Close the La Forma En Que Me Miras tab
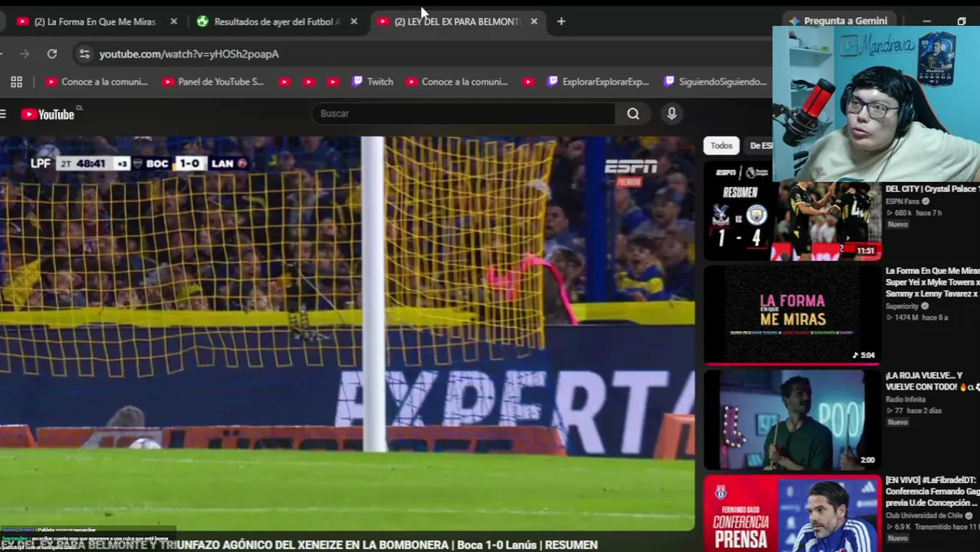 (x=173, y=21)
